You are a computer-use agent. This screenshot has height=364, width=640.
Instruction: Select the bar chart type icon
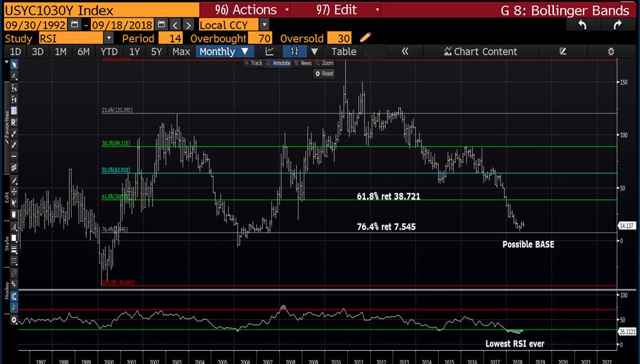click(x=294, y=52)
